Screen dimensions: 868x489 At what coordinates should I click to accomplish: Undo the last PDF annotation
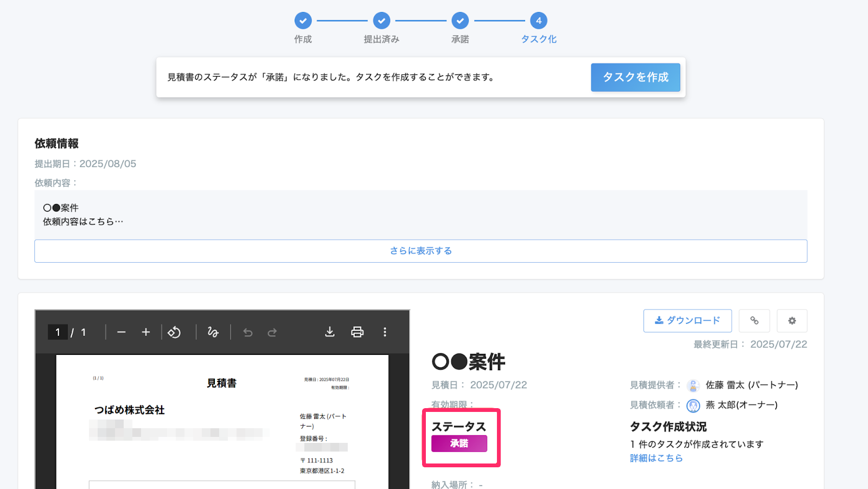click(x=248, y=332)
